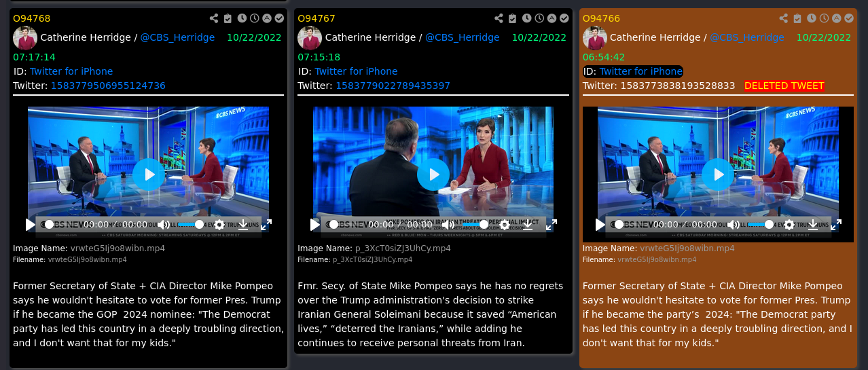Toggle the checkmark circle on post O94768
Screen dimensions: 868x370
(x=278, y=18)
